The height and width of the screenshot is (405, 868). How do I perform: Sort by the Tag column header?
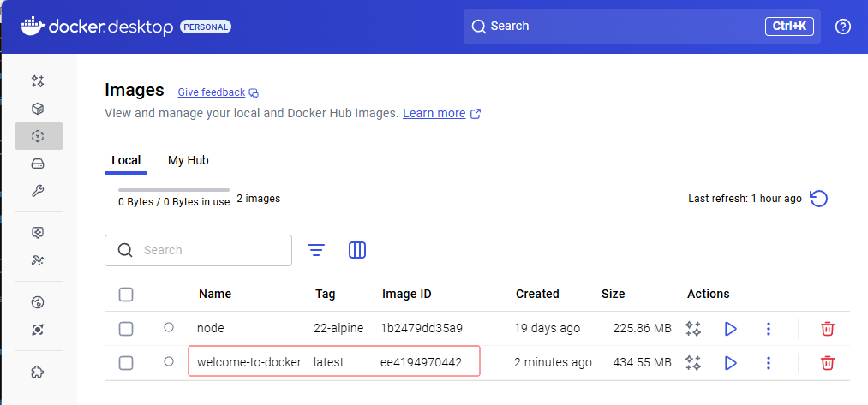click(326, 294)
